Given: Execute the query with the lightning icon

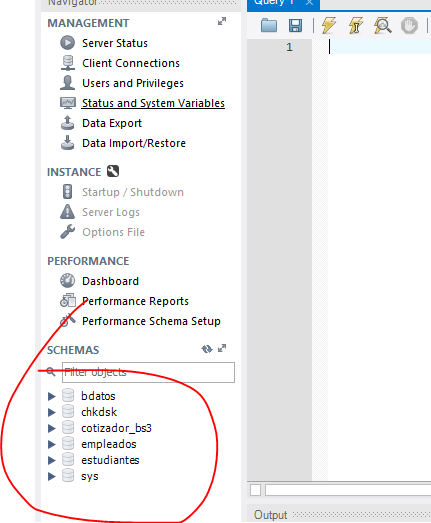Looking at the screenshot, I should pyautogui.click(x=329, y=25).
